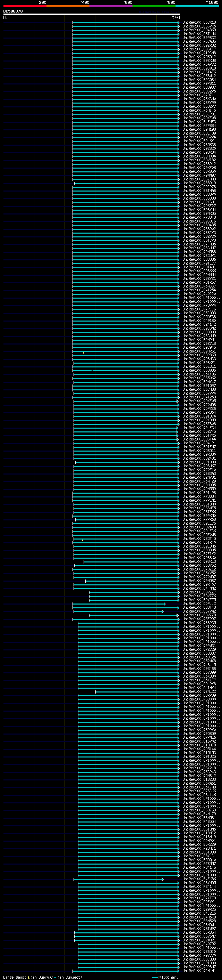Select the UniRef100_Q70Z11 hit name
Viewport: 222px width, 980px height.
pyautogui.click(x=199, y=95)
